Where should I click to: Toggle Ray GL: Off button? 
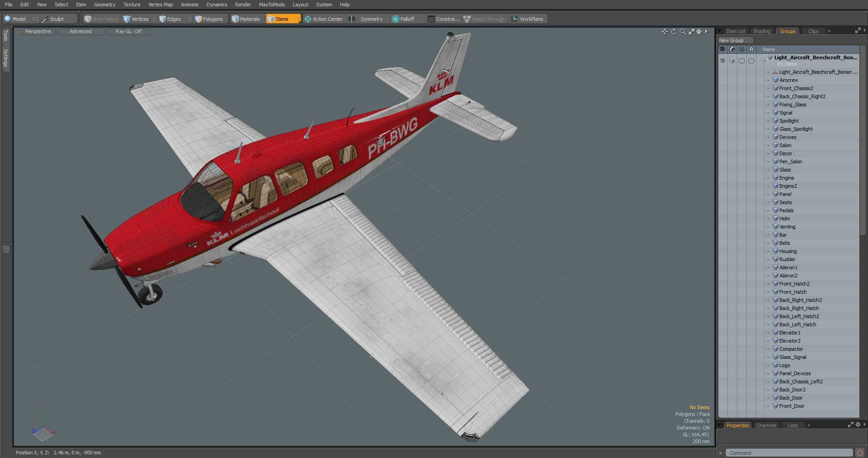tap(128, 32)
